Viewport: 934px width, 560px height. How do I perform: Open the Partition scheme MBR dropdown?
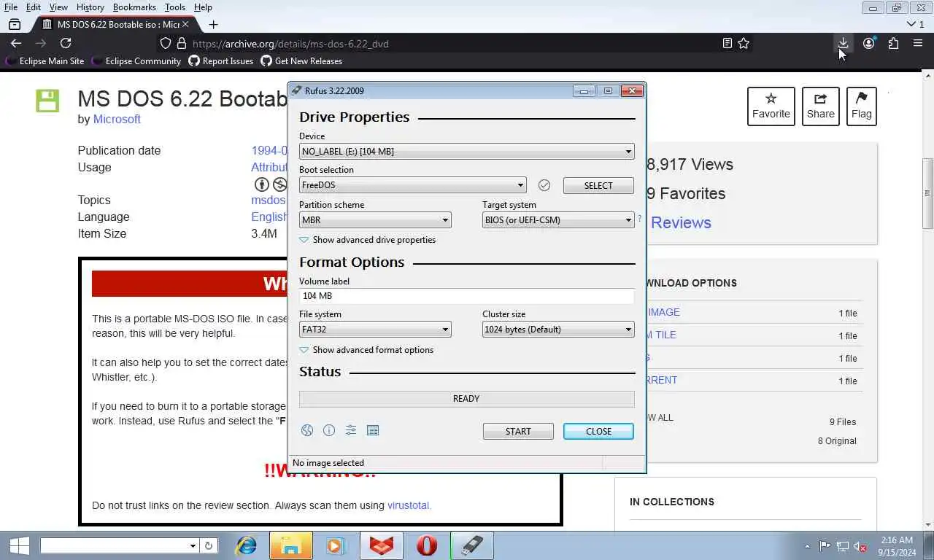pos(375,219)
